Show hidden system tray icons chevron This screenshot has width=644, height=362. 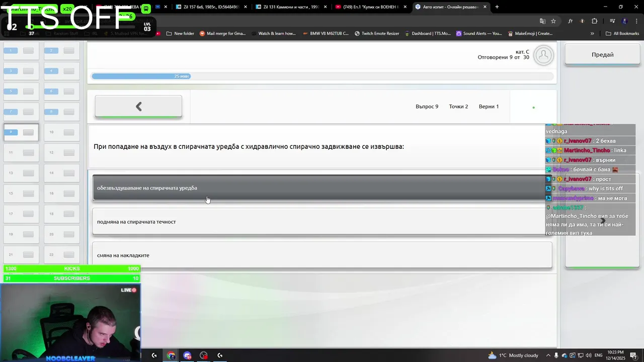tap(548, 355)
